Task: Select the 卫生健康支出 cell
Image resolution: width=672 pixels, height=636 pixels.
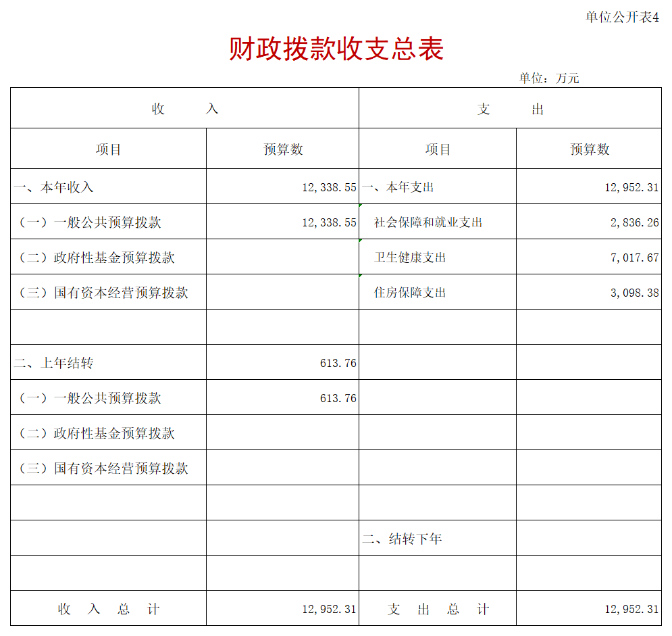Action: coord(410,258)
